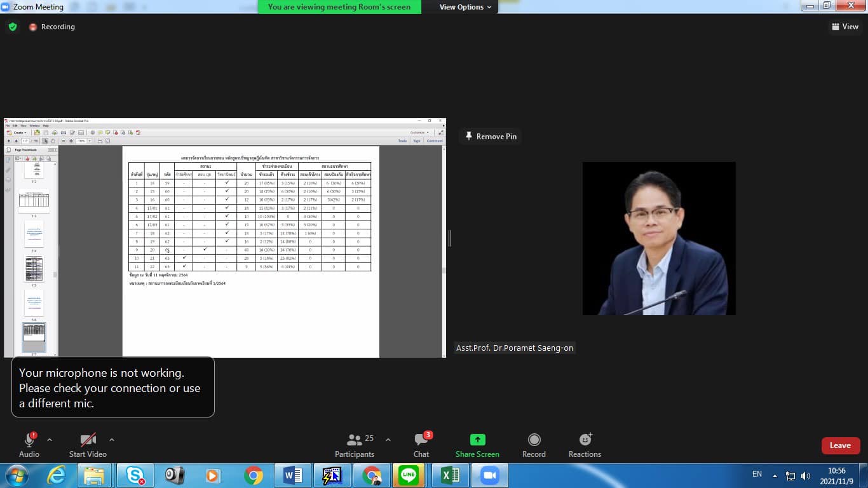This screenshot has width=868, height=488.
Task: Click the green Share Screen icon
Action: click(477, 440)
